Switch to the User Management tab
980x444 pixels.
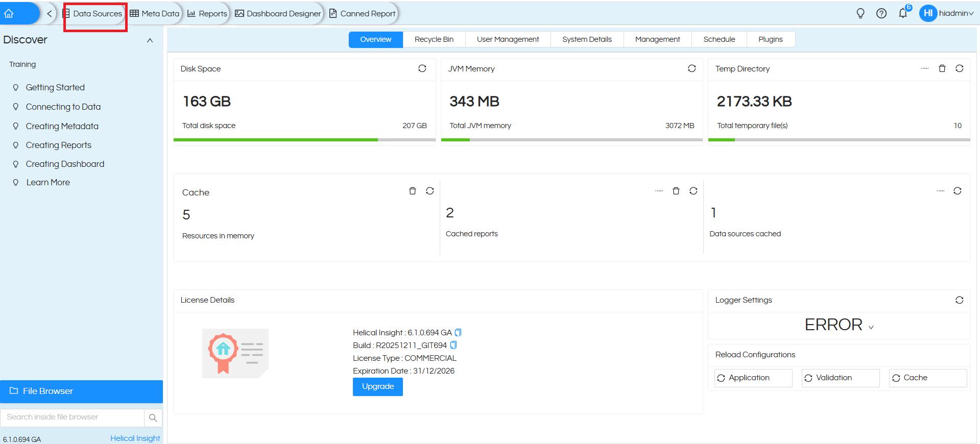[508, 39]
